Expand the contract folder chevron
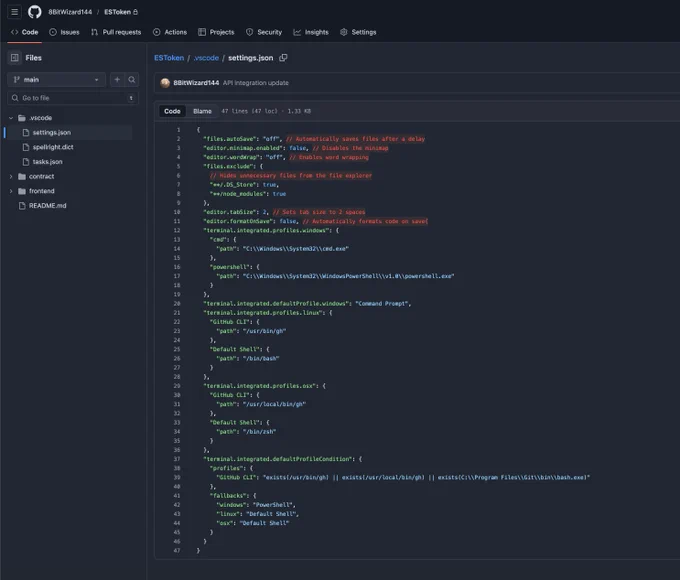680x580 pixels. pos(11,177)
